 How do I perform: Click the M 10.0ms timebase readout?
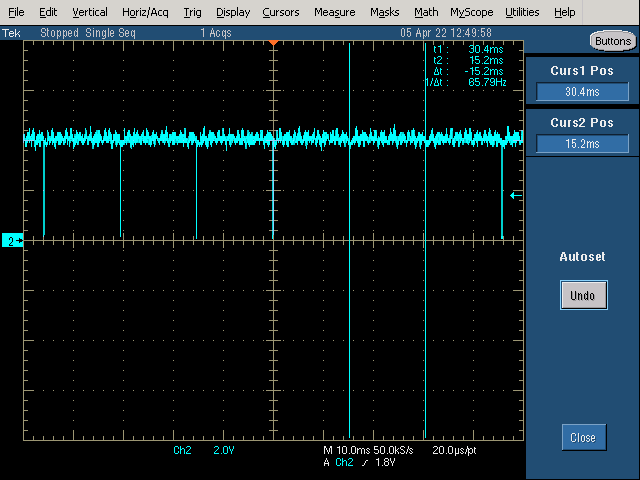pos(347,450)
